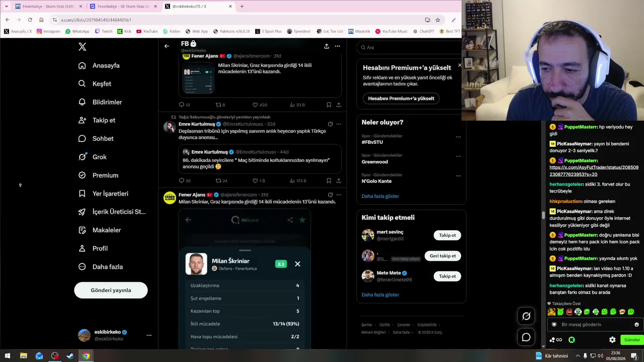Bookmark this page with the star icon
Screen dimensions: 644x362
(438, 20)
